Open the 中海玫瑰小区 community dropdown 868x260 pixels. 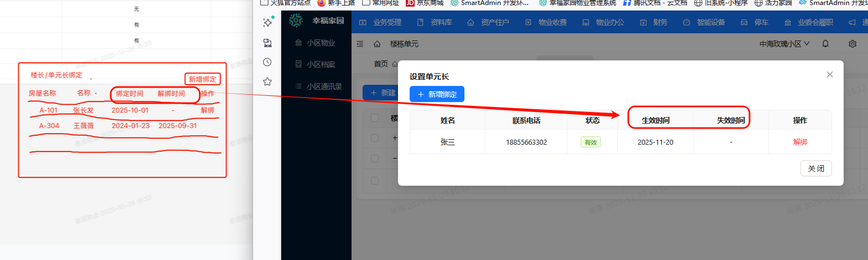784,44
